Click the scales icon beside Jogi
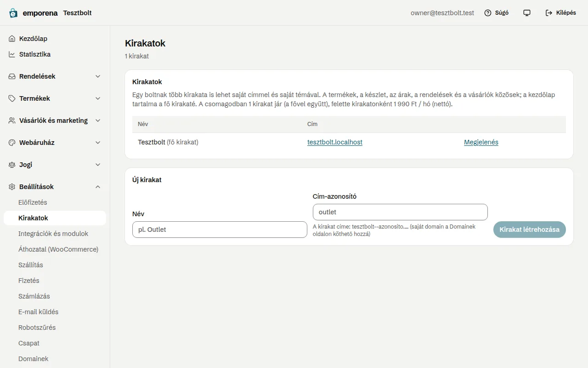 (12, 165)
